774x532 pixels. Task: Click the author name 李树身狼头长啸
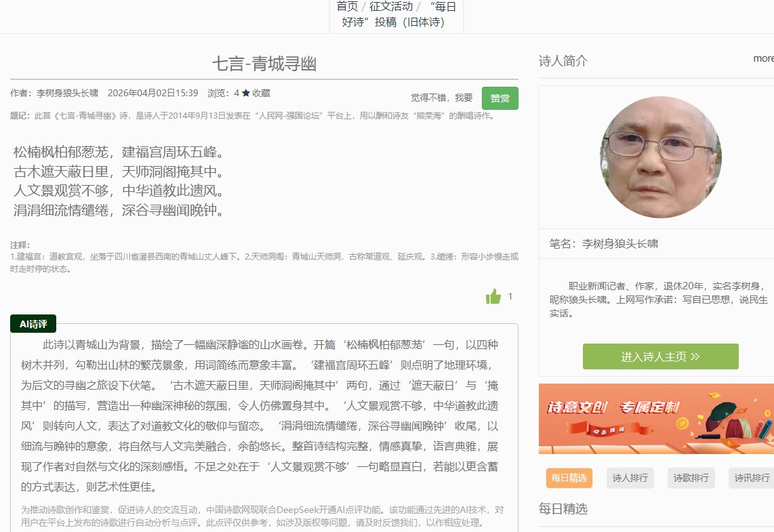point(67,93)
